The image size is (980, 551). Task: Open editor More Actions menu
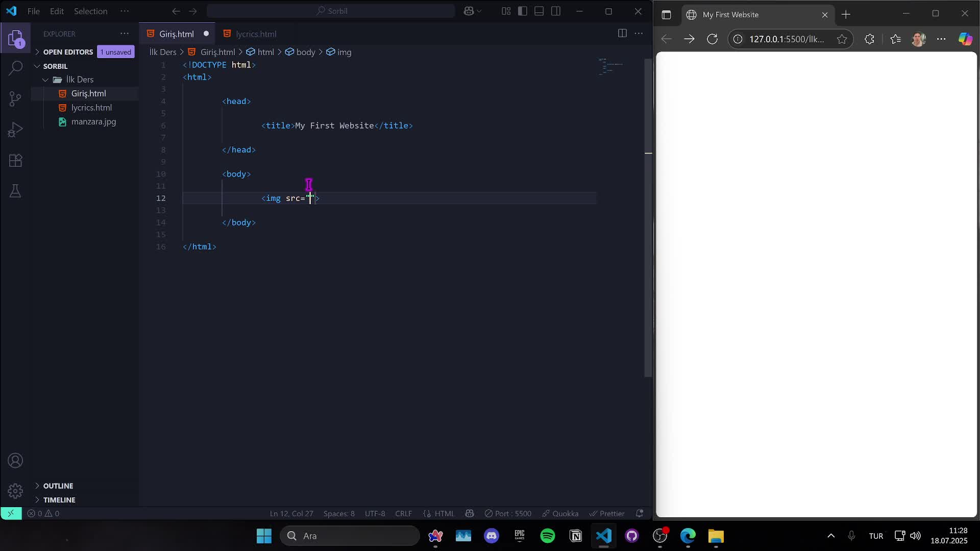[x=639, y=33]
